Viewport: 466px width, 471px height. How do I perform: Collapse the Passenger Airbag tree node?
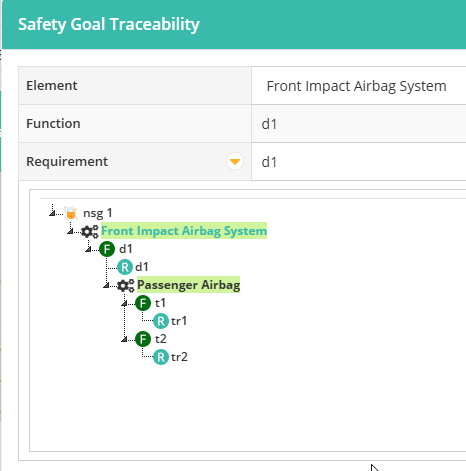point(106,285)
